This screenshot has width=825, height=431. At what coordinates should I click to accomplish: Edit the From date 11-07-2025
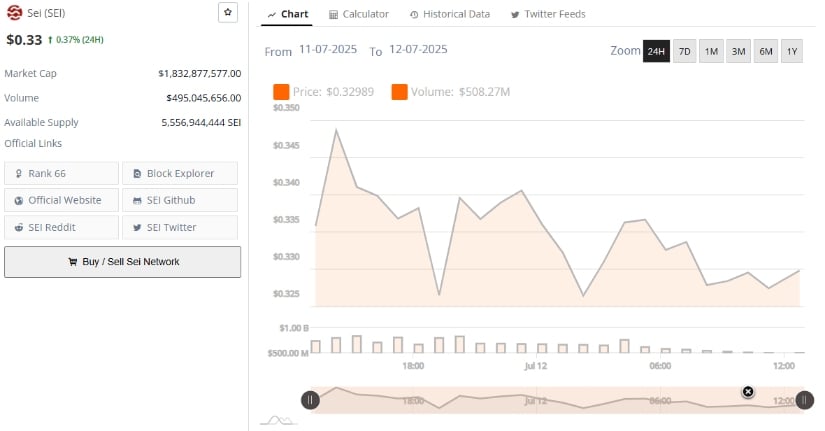pos(328,49)
